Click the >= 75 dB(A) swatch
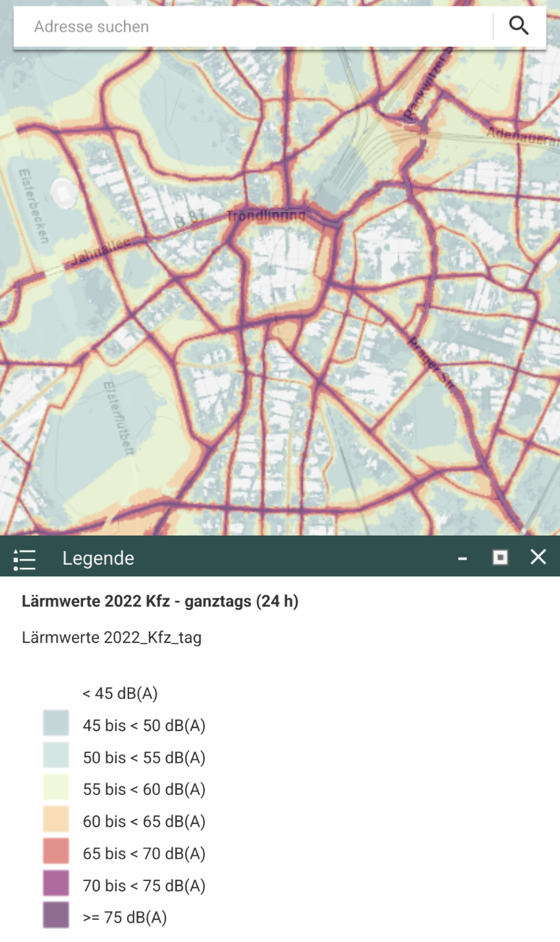 coord(56,916)
